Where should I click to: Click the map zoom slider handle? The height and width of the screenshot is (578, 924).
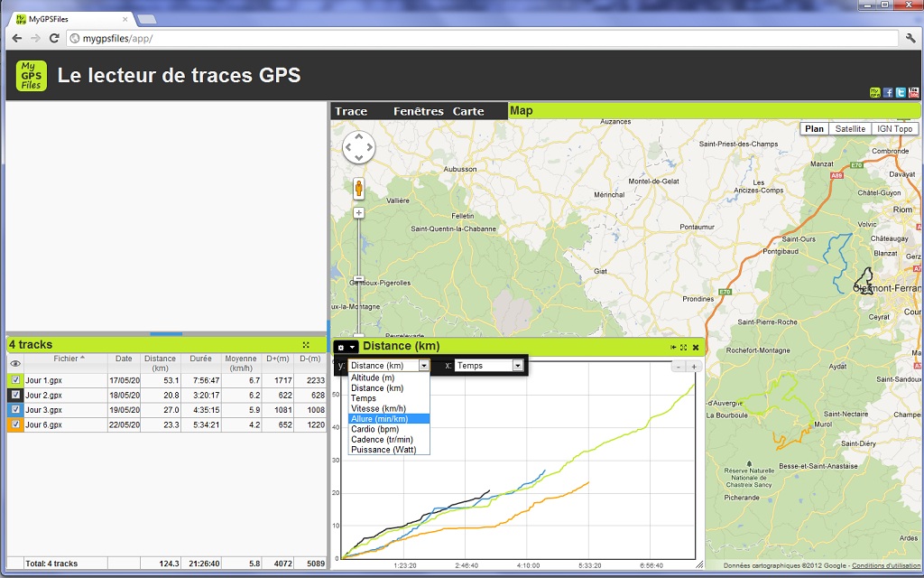358,279
